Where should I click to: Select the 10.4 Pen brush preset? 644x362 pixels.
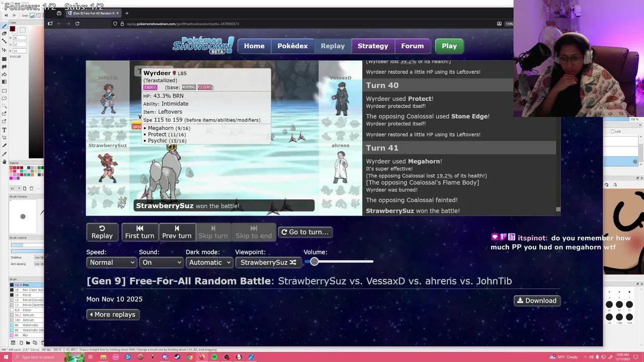(27, 285)
